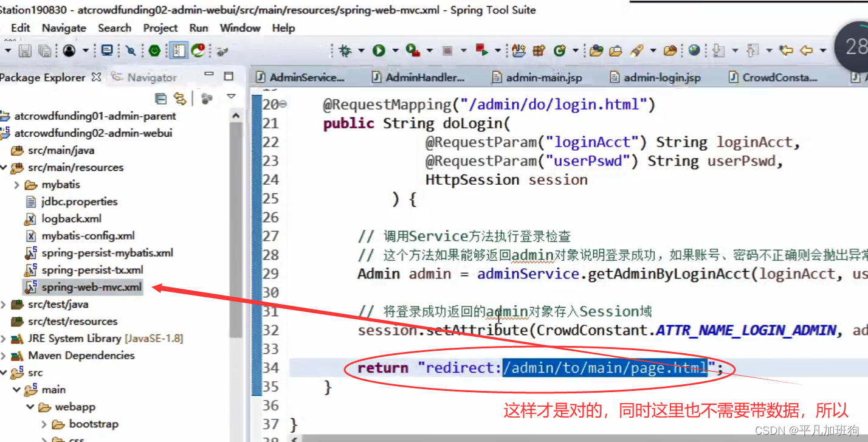Open the Run dropdown arrow
The image size is (868, 442).
pyautogui.click(x=395, y=51)
